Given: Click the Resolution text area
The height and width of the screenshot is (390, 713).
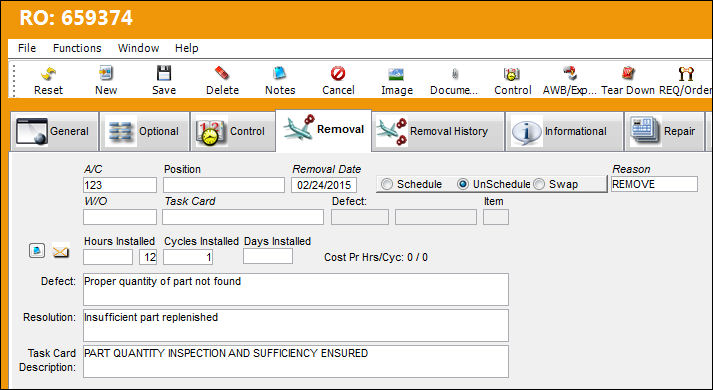Looking at the screenshot, I should [296, 325].
